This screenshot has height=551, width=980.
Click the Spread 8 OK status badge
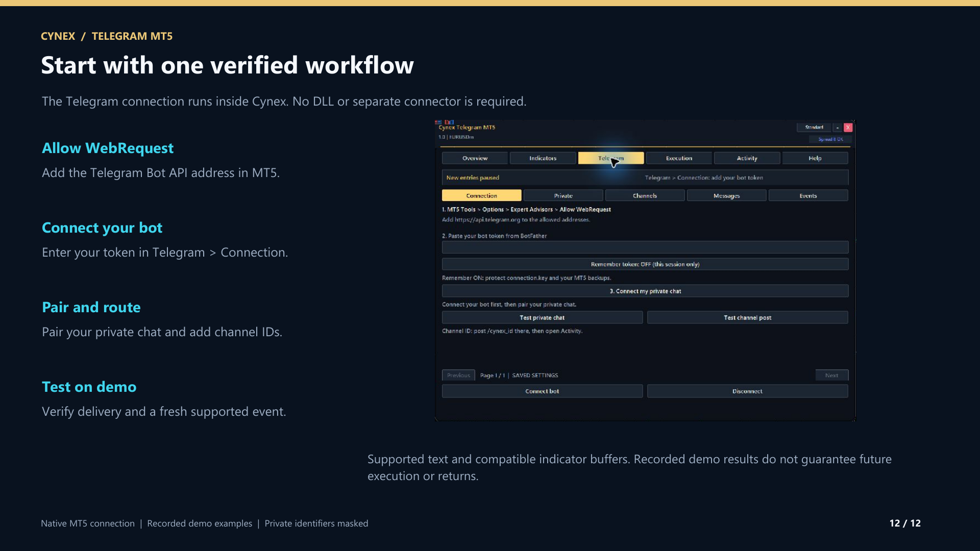pyautogui.click(x=830, y=139)
